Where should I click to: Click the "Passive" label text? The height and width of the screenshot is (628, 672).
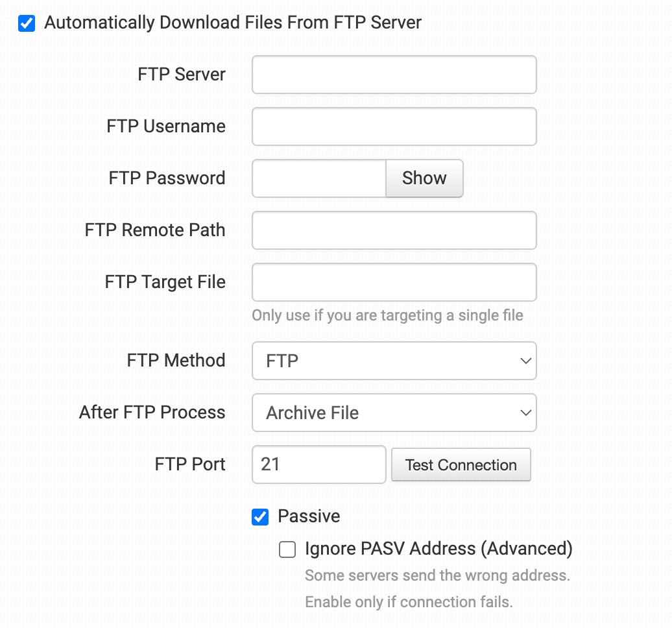pyautogui.click(x=309, y=516)
